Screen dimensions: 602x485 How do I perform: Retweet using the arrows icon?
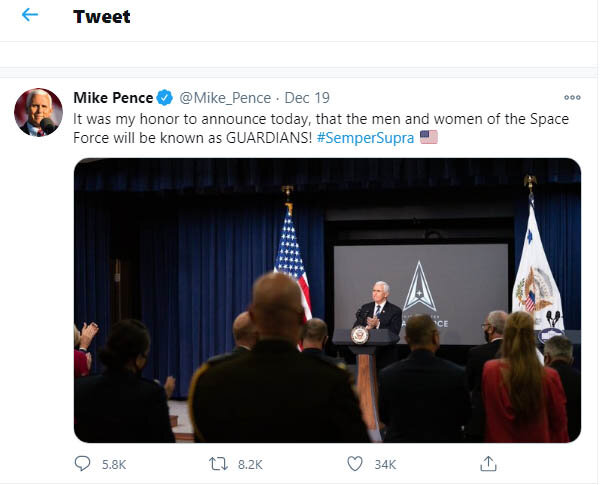click(x=218, y=464)
